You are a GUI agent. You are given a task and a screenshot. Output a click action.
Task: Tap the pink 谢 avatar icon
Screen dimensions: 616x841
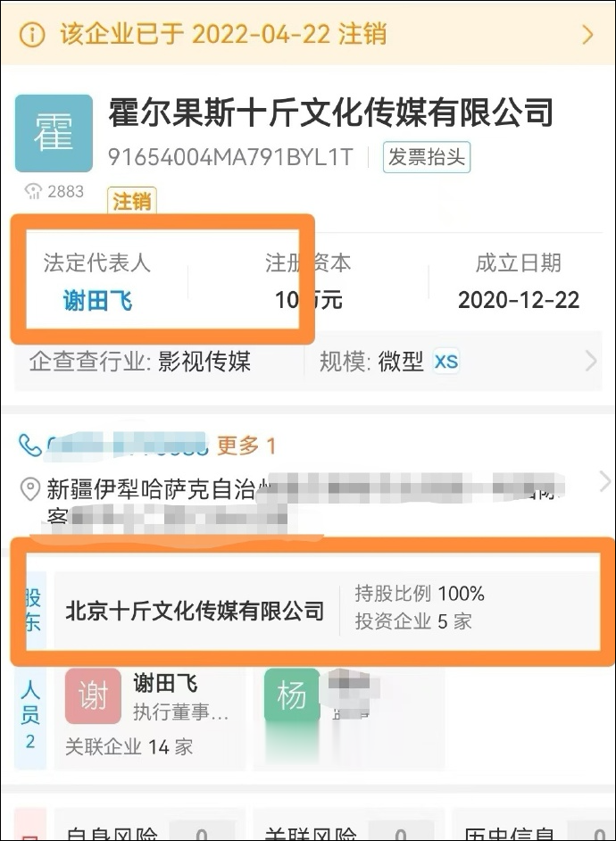click(93, 695)
